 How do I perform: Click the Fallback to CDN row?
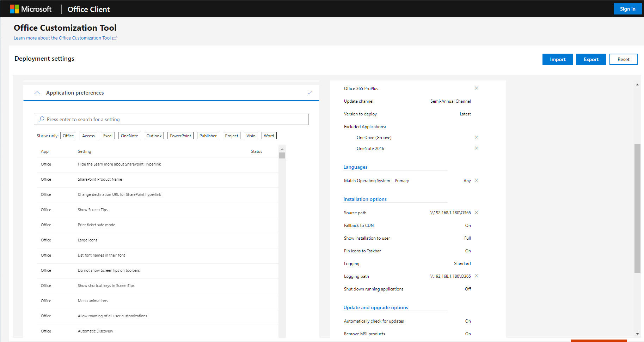click(407, 226)
